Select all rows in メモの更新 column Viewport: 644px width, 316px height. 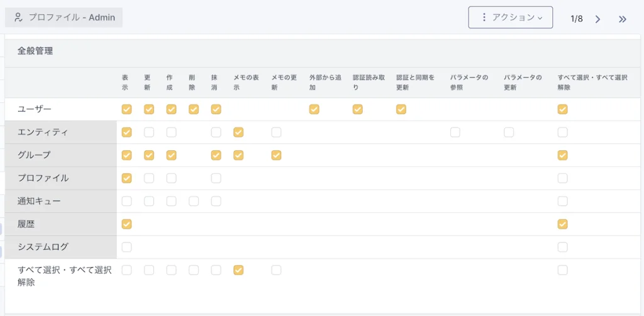tap(277, 270)
